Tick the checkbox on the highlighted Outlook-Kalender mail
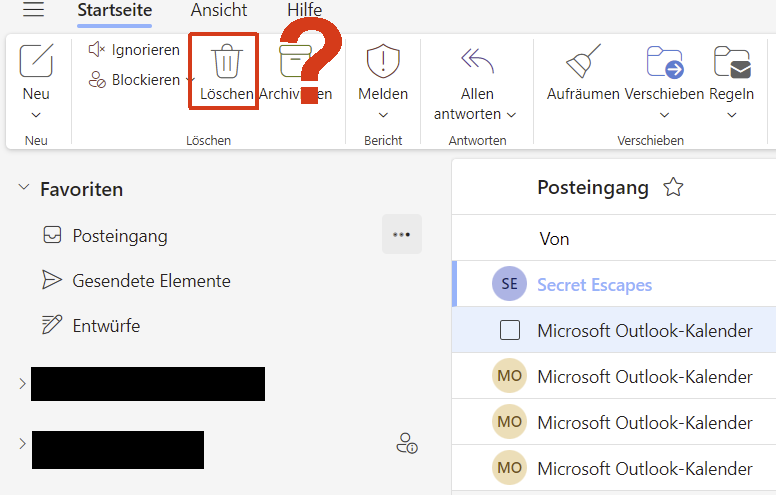This screenshot has height=495, width=776. (510, 330)
